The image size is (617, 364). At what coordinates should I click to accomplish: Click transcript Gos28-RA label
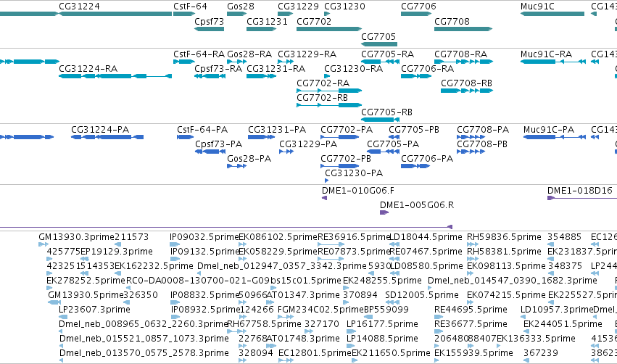click(x=249, y=54)
